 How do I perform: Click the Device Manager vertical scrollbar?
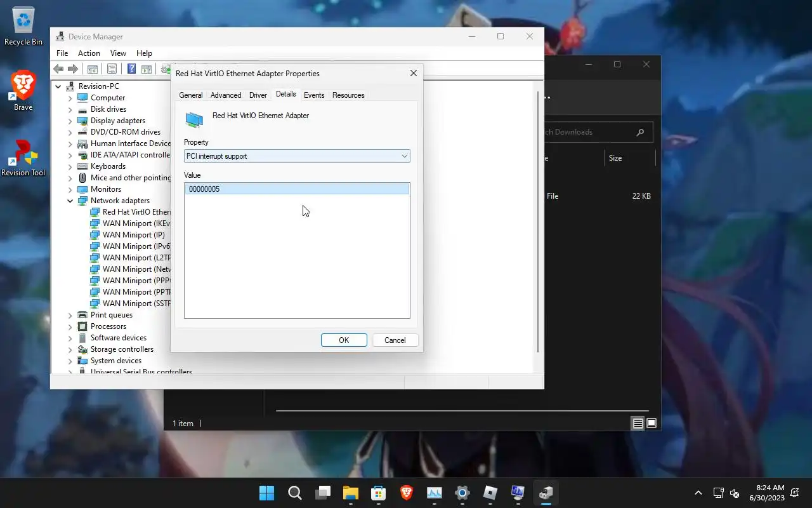[x=539, y=222]
